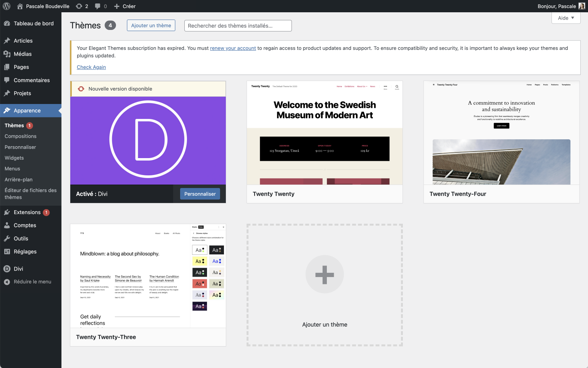
Task: Click the Tableau de bord dashboard icon
Action: click(x=7, y=23)
